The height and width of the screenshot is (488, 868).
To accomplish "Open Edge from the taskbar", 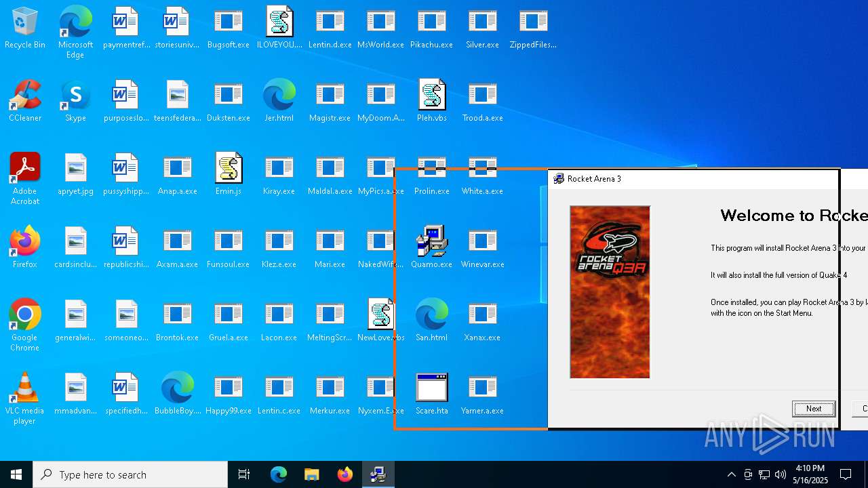I will click(279, 474).
